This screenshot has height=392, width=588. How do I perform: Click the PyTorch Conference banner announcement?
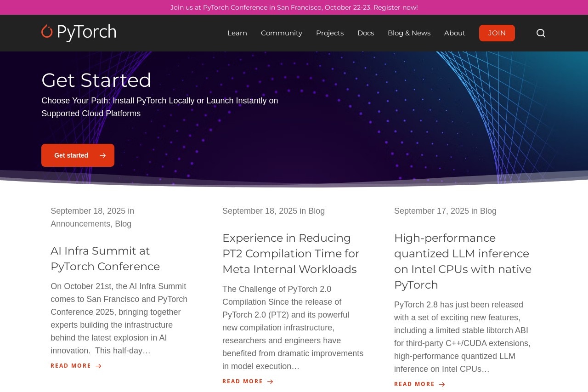click(294, 7)
